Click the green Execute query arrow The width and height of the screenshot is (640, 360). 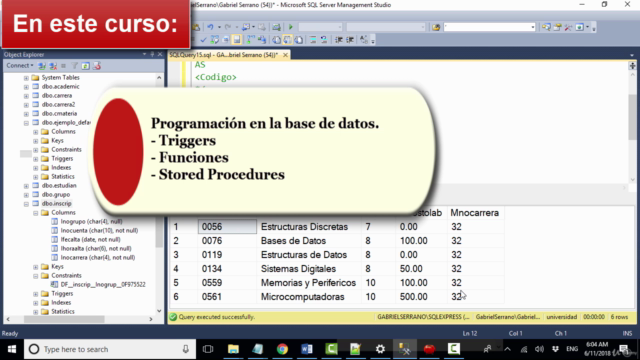coord(291,27)
